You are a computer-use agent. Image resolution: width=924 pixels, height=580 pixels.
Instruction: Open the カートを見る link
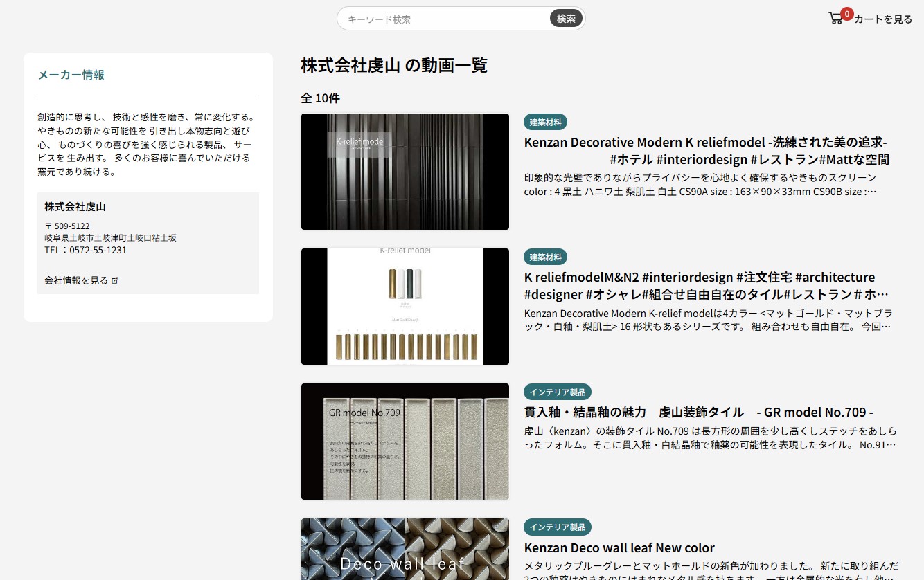[883, 19]
